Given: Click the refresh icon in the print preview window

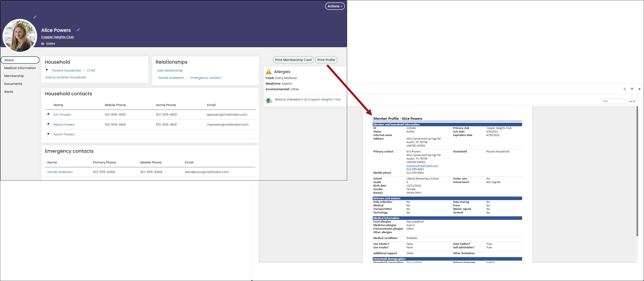Looking at the screenshot, I should tap(625, 89).
